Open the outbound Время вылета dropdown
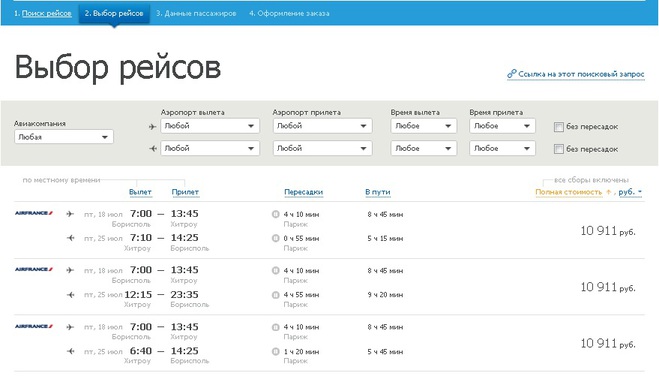Viewport: 659px width, 376px height. click(424, 126)
